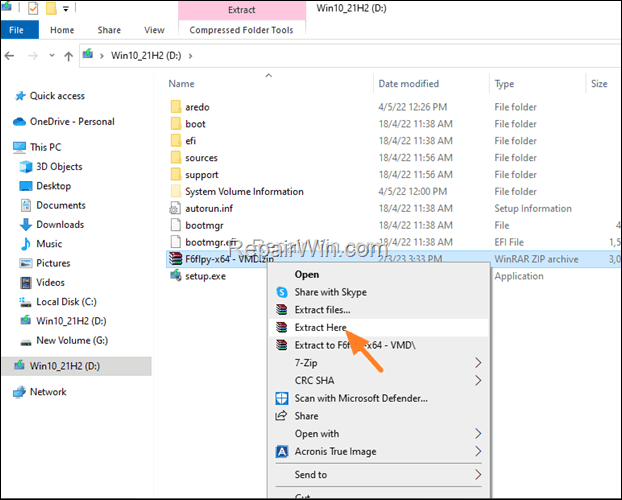622x500 pixels.
Task: Choose Extract files... in context menu
Action: click(379, 310)
